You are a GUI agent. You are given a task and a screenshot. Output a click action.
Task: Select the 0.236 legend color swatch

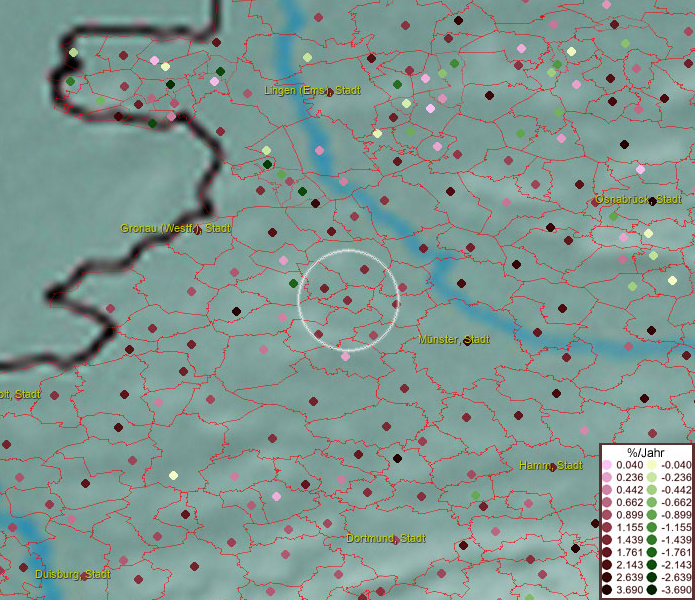pyautogui.click(x=607, y=477)
